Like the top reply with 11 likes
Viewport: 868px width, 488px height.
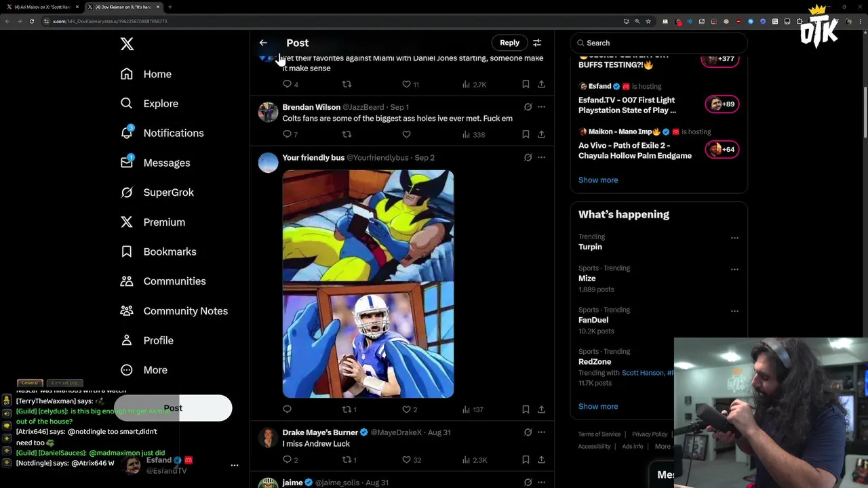(410, 84)
